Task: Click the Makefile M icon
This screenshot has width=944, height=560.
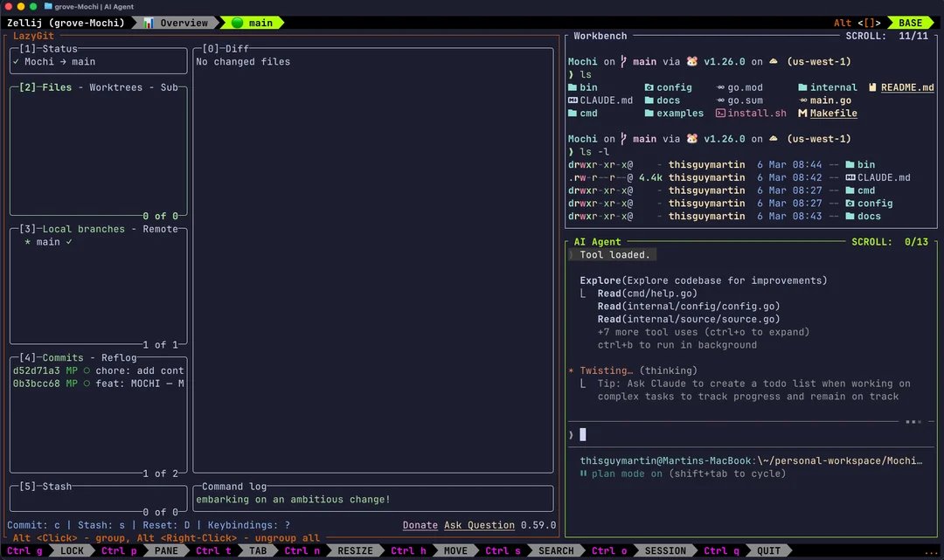Action: pyautogui.click(x=802, y=114)
